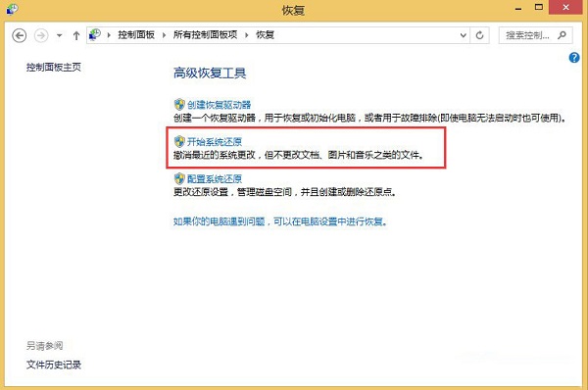
Task: Click the search control panel field
Action: click(x=535, y=35)
